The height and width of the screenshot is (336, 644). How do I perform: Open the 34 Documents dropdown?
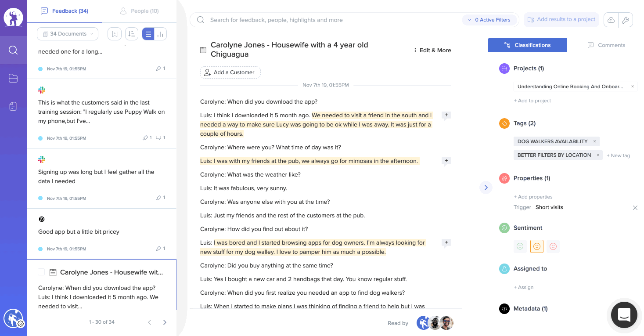[68, 34]
